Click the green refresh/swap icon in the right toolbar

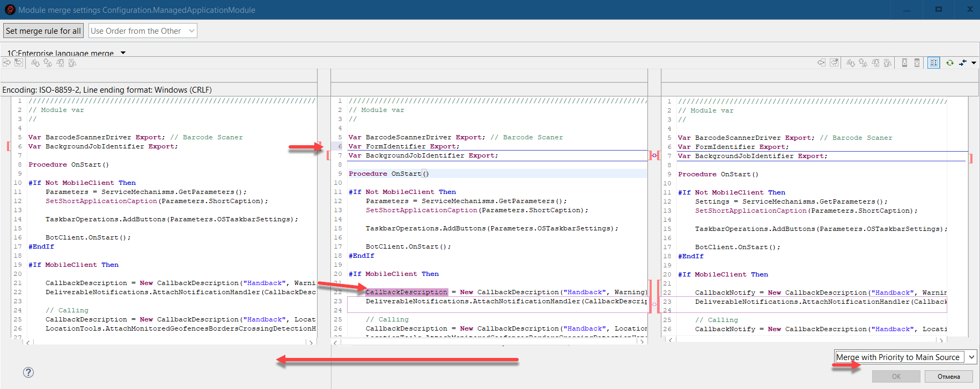[949, 63]
